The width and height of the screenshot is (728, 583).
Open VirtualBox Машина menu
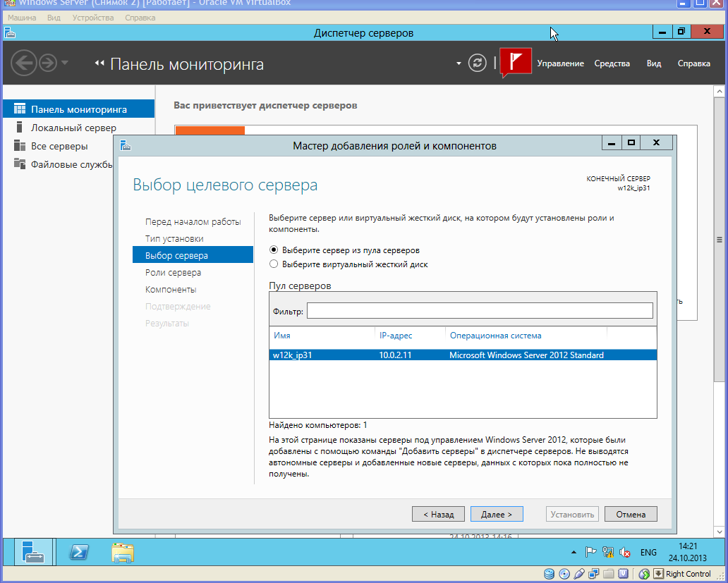click(x=22, y=18)
